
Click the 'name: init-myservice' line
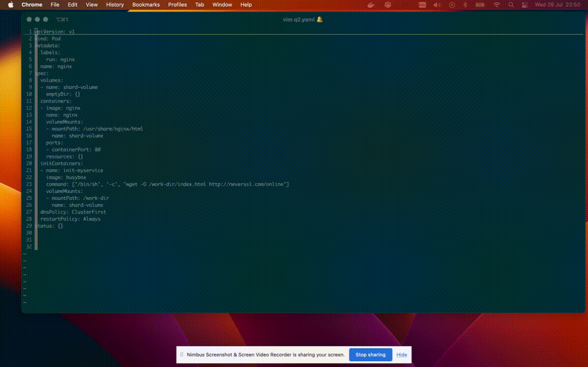pos(71,171)
